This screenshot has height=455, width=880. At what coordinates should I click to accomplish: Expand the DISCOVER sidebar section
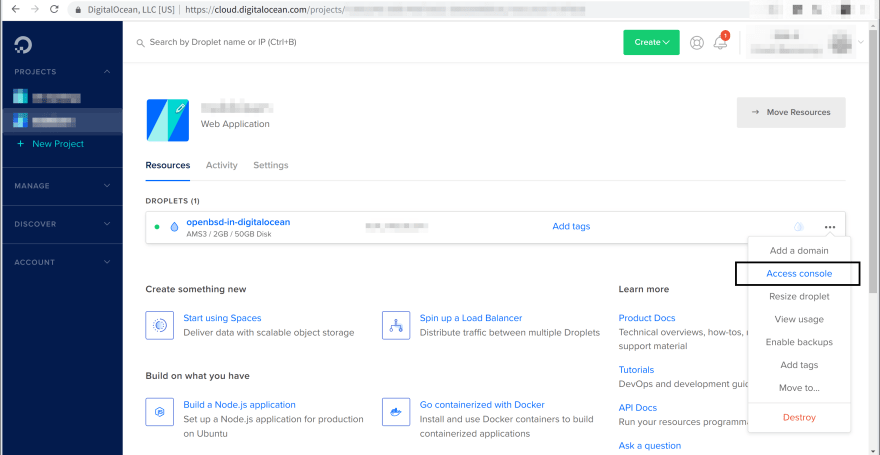pos(107,224)
